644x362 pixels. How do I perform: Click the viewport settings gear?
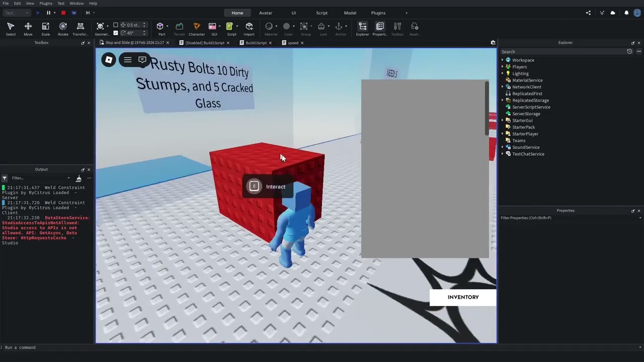493,43
